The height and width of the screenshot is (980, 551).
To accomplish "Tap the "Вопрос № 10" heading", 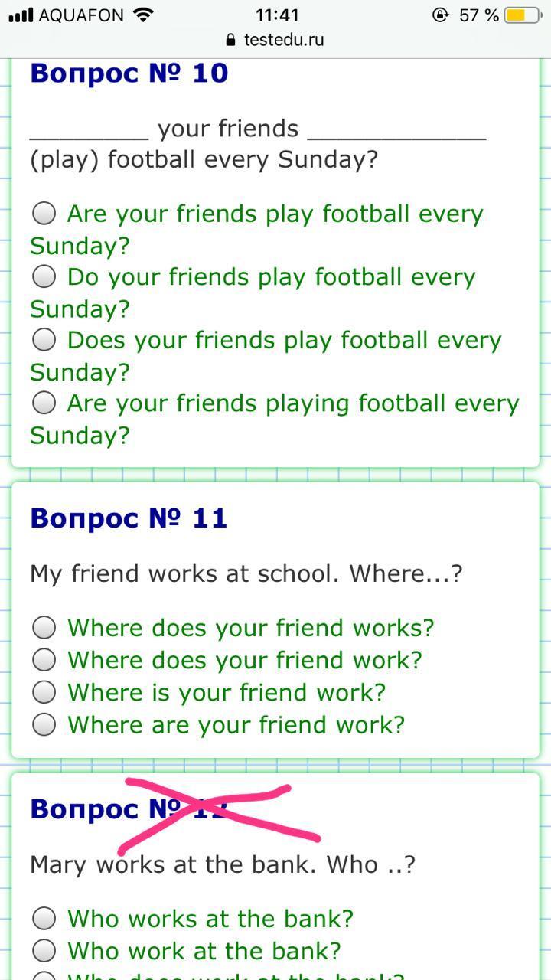I will pyautogui.click(x=129, y=73).
